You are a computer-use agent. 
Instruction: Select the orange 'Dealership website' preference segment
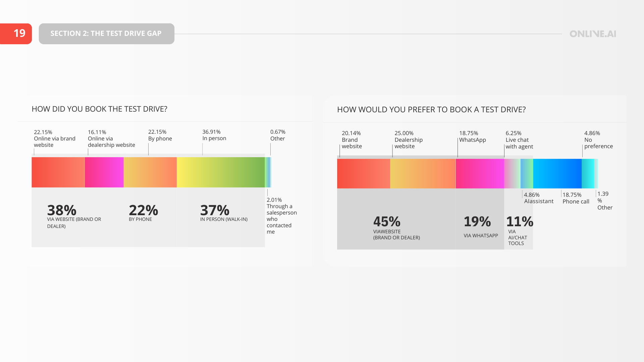423,174
